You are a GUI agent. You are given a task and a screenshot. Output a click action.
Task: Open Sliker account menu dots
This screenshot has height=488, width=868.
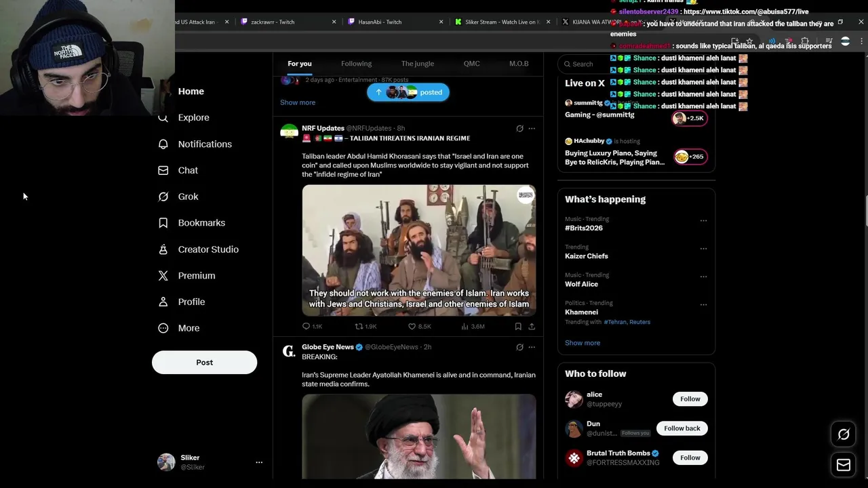coord(258,462)
